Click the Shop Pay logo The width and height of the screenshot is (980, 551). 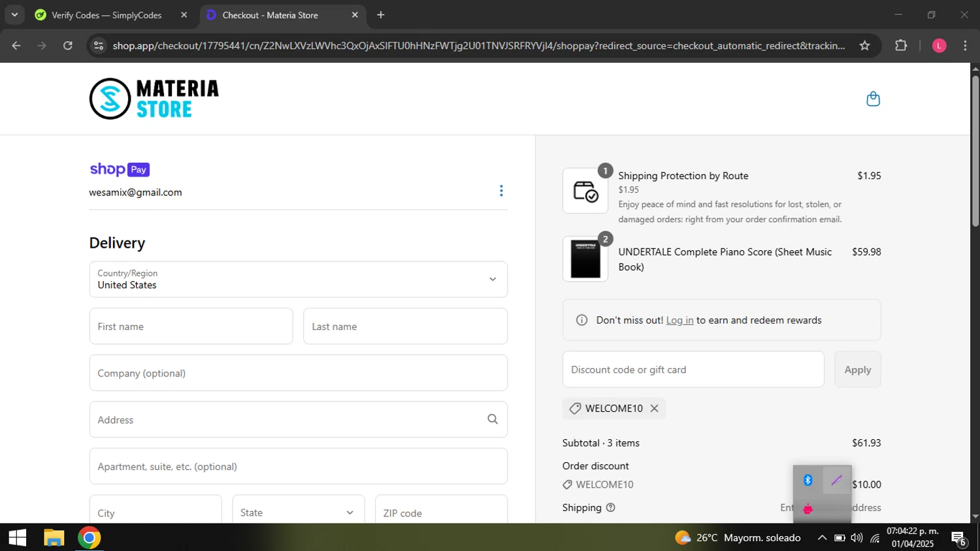click(x=120, y=169)
